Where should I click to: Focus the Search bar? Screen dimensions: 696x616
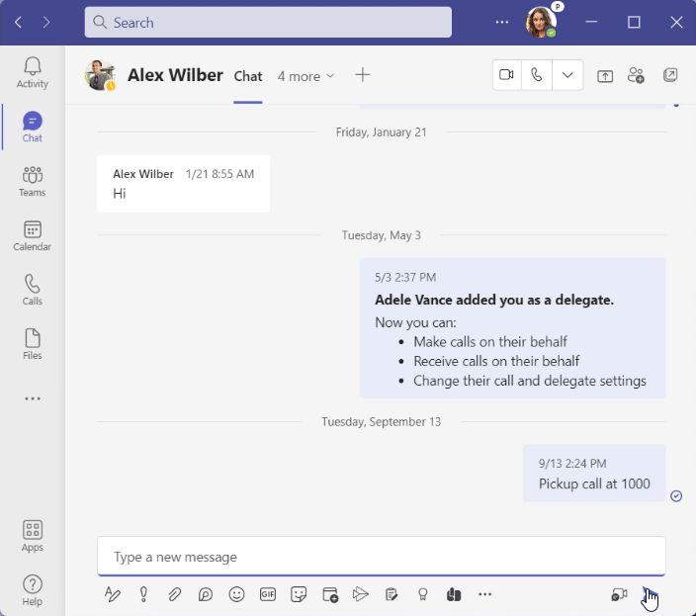point(268,22)
